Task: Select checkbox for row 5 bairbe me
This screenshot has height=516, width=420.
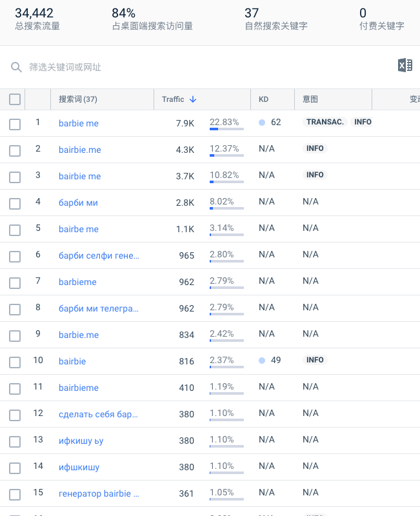Action: [x=15, y=229]
